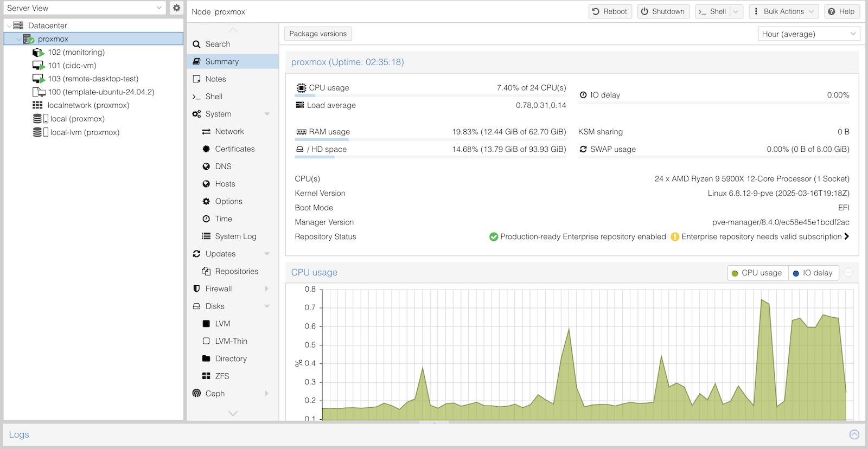This screenshot has width=868, height=449.
Task: Click the Reboot button
Action: pos(610,11)
